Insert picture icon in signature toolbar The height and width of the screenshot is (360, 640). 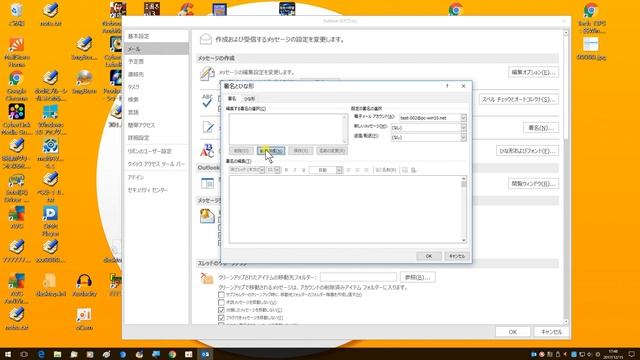404,170
